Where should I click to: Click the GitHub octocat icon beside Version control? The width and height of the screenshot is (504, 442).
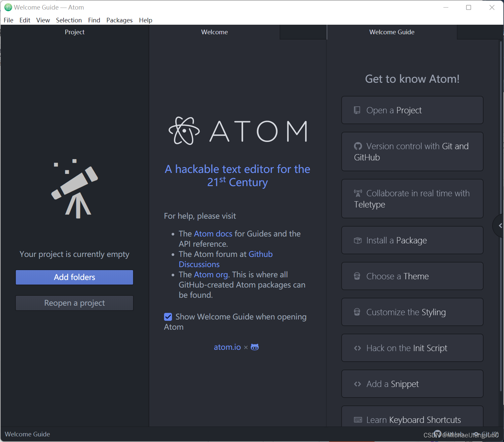coord(358,146)
